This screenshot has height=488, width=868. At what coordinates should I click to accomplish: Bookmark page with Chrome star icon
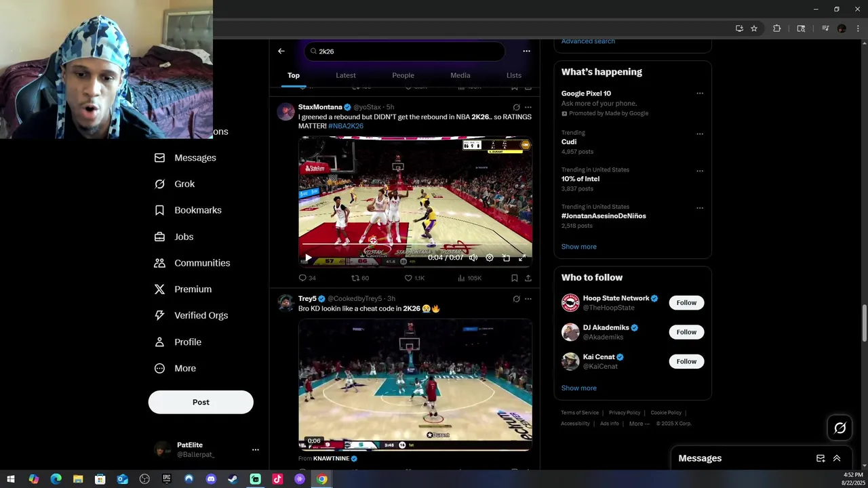point(753,28)
